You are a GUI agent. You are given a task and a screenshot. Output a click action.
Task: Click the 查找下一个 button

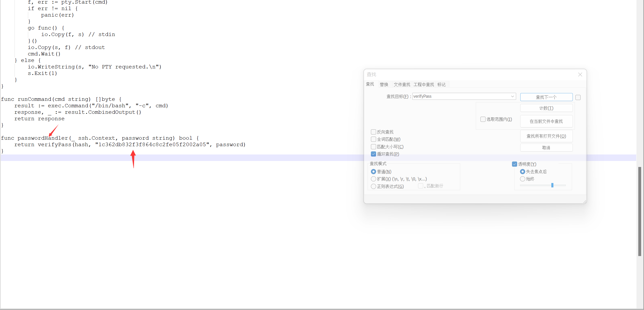point(546,97)
